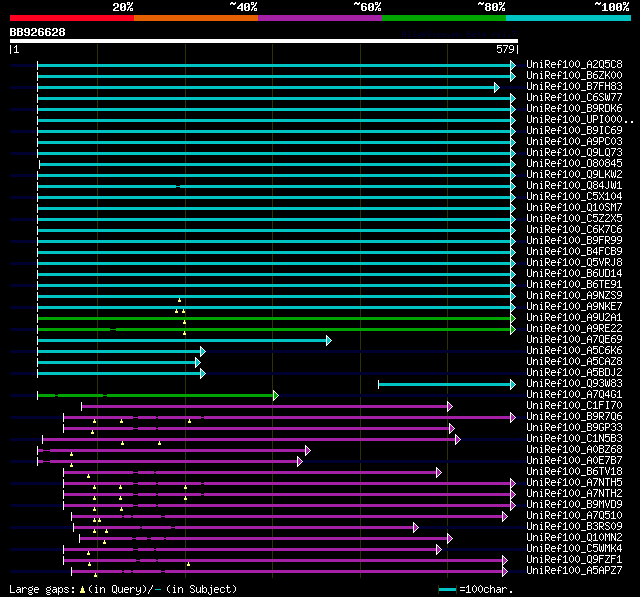
Task: Open the UniRef100_A9RE22 entry
Action: (574, 329)
